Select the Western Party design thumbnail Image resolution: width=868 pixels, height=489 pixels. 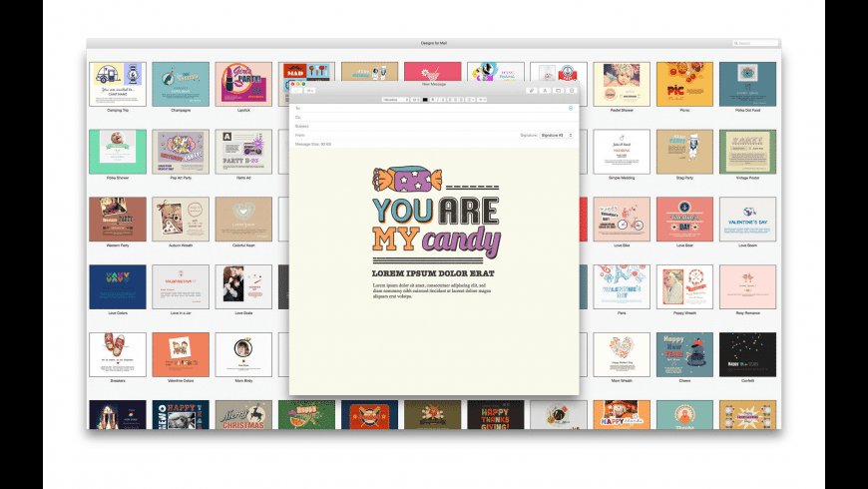118,220
